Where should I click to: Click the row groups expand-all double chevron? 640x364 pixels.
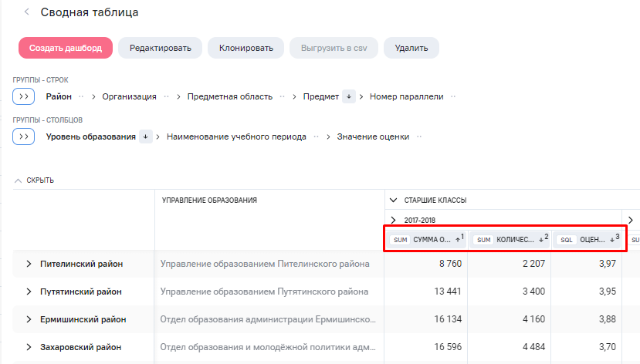point(23,96)
